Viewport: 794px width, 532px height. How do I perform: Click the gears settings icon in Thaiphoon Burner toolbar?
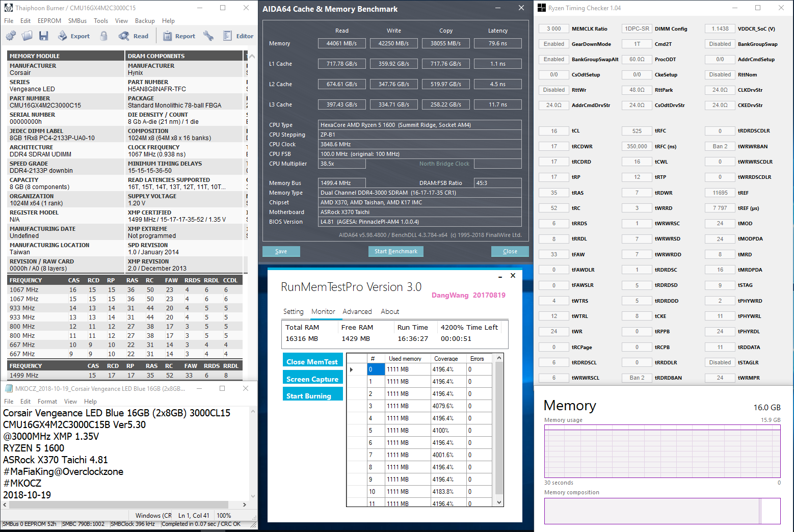11,36
